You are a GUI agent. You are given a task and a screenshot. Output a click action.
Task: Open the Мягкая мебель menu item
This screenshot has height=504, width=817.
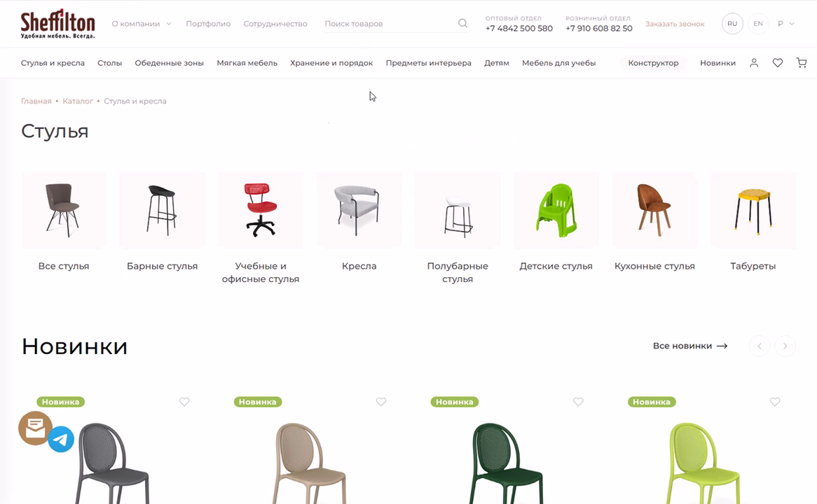pyautogui.click(x=247, y=63)
